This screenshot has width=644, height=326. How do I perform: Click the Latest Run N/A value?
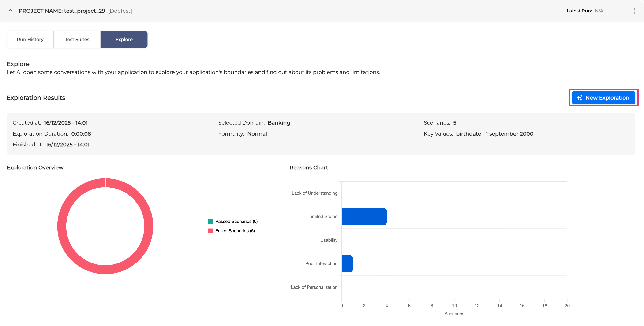point(599,11)
